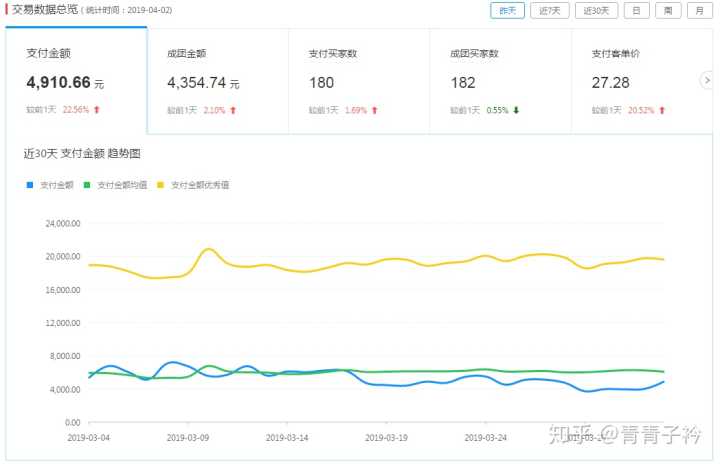Click the up arrow beside 20.52%
Image resolution: width=720 pixels, height=464 pixels.
pyautogui.click(x=661, y=110)
